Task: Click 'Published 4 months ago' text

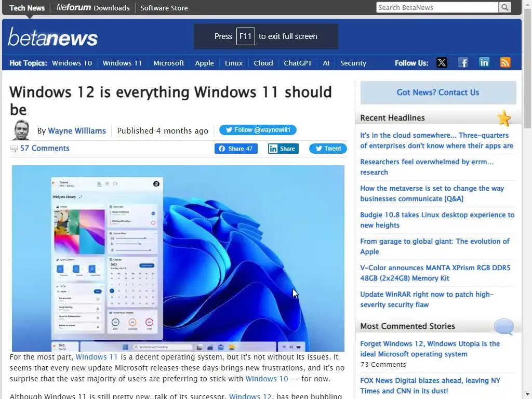Action: point(163,130)
